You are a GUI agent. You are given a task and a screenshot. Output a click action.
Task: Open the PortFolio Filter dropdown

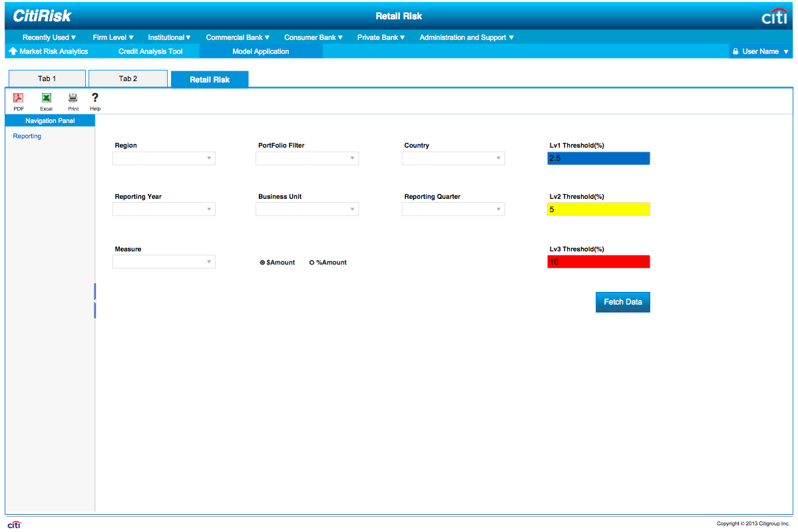click(307, 158)
